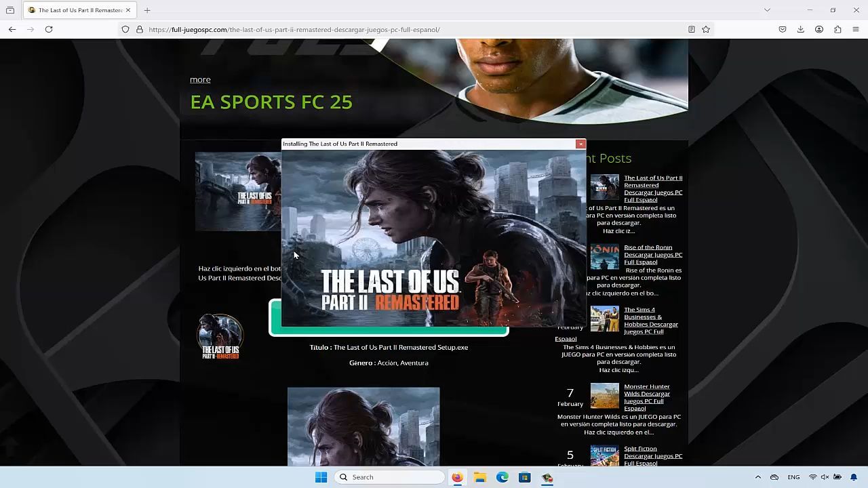
Task: Open Windows Start menu
Action: click(x=321, y=477)
